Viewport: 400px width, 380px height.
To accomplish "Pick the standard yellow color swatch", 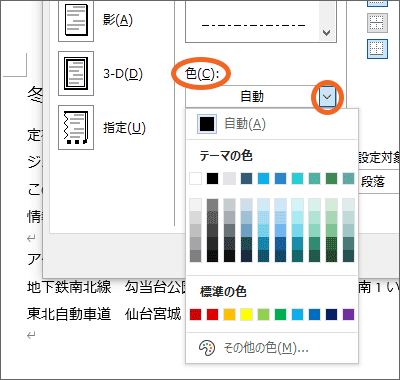I will pos(246,314).
